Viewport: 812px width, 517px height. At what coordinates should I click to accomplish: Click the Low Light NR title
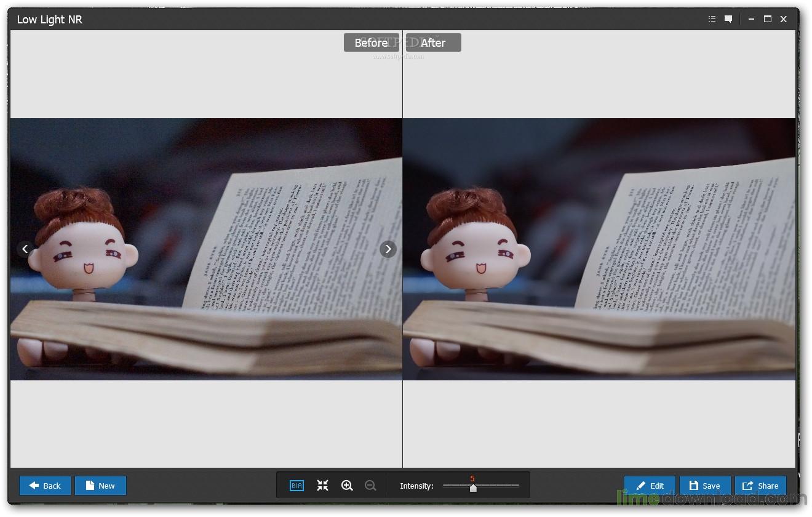[49, 20]
